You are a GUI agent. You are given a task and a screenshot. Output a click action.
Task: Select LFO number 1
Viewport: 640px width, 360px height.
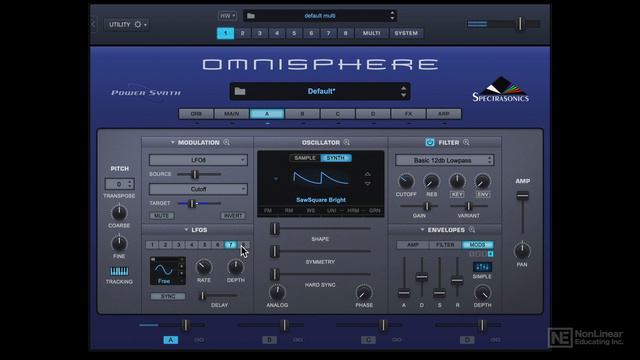(x=152, y=245)
